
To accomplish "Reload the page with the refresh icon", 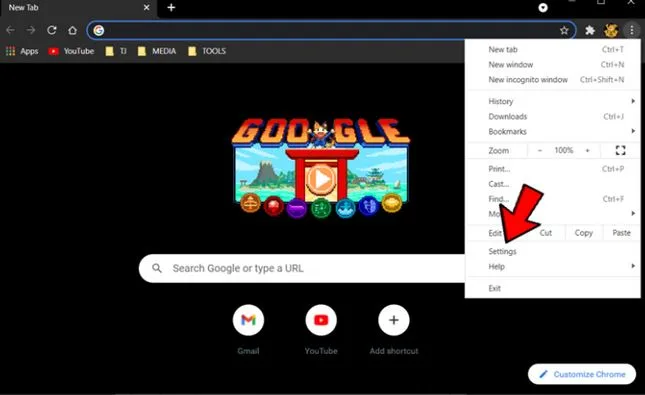I will [52, 30].
